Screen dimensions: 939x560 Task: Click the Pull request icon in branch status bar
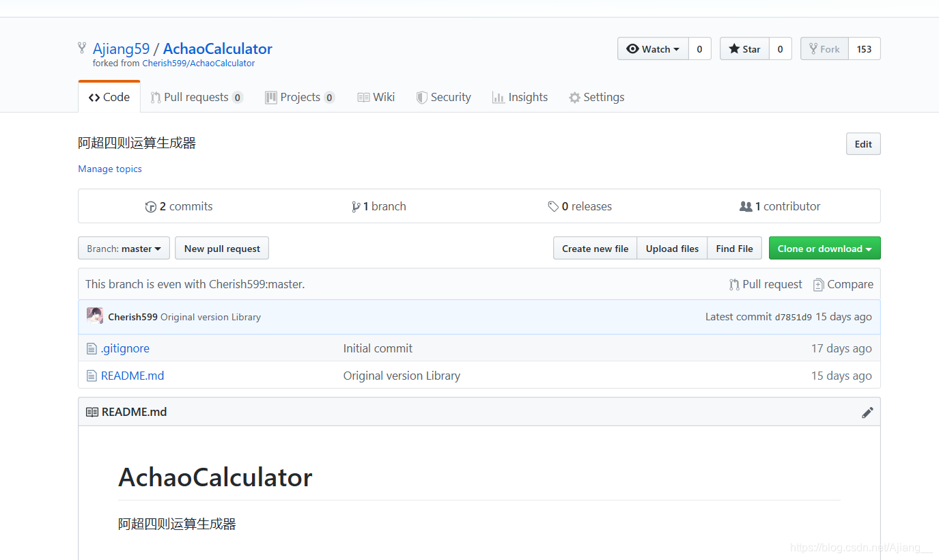coord(734,284)
